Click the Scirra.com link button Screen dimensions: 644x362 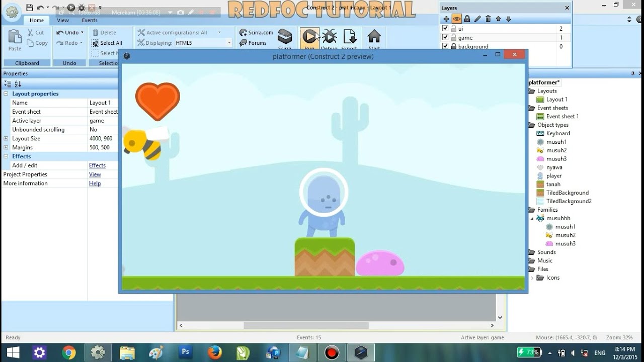[x=256, y=32]
